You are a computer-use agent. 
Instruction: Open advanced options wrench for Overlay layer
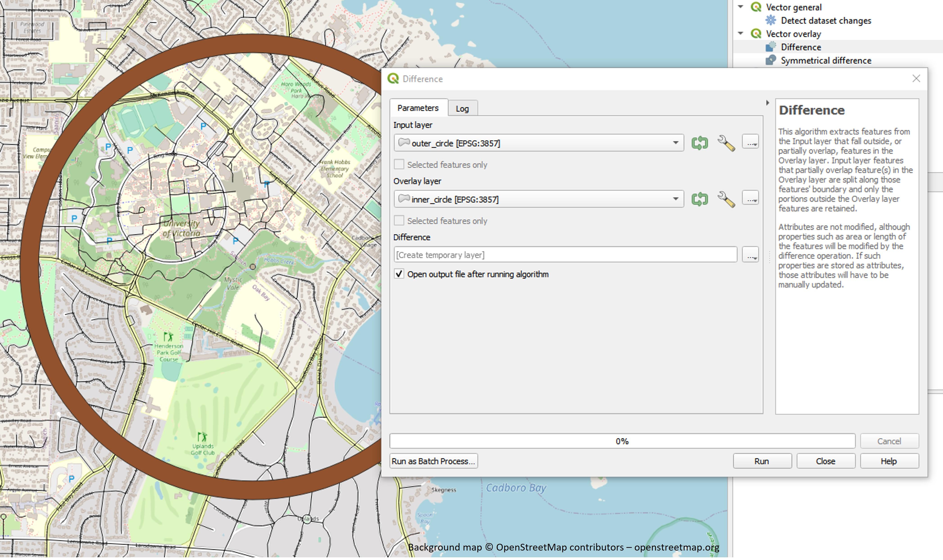pos(726,199)
